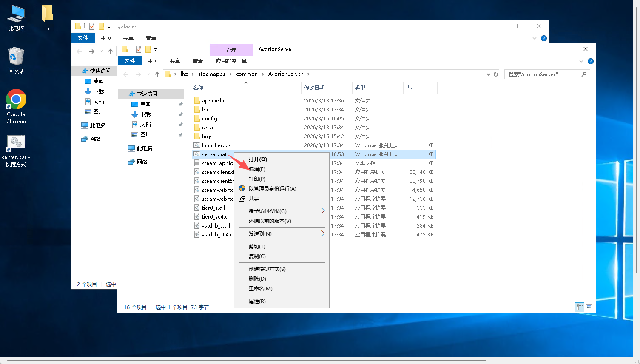This screenshot has height=364, width=640.
Task: Open the help question mark icon
Action: (x=590, y=61)
